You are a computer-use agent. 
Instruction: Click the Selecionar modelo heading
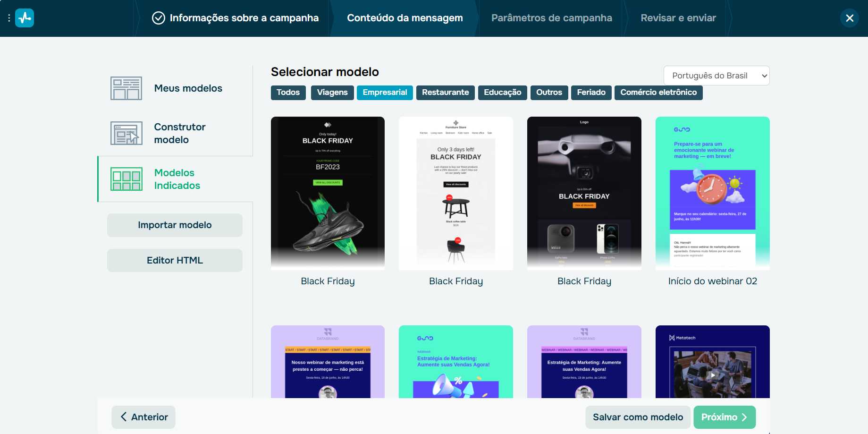coord(325,72)
